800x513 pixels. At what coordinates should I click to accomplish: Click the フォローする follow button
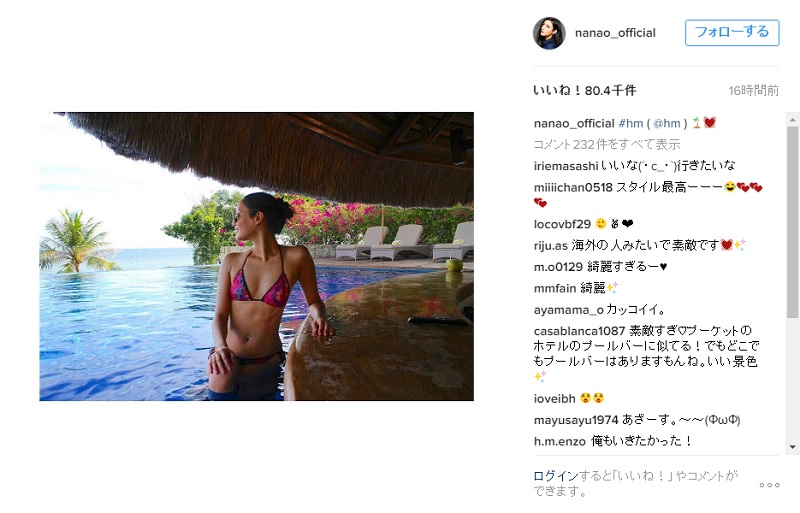[x=732, y=33]
